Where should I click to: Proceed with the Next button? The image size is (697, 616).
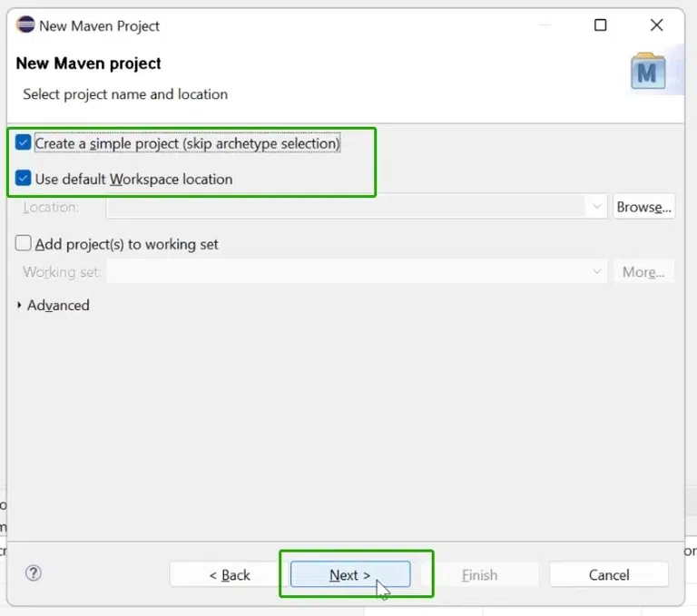[349, 574]
